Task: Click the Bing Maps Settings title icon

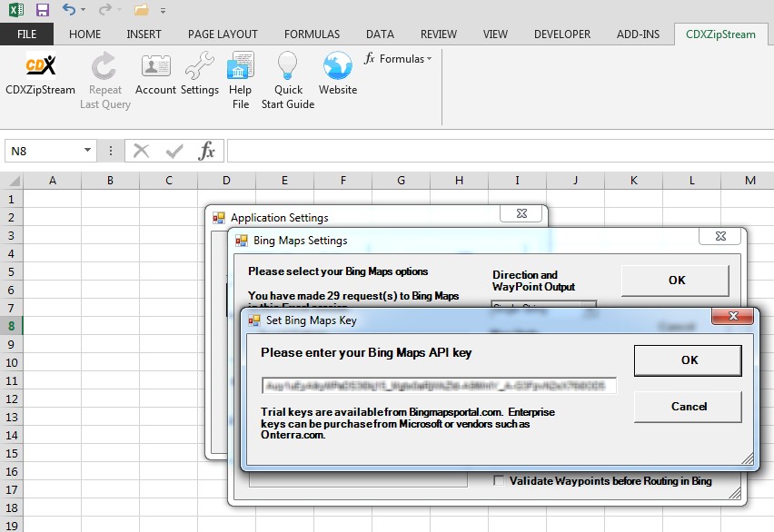Action: pyautogui.click(x=242, y=241)
